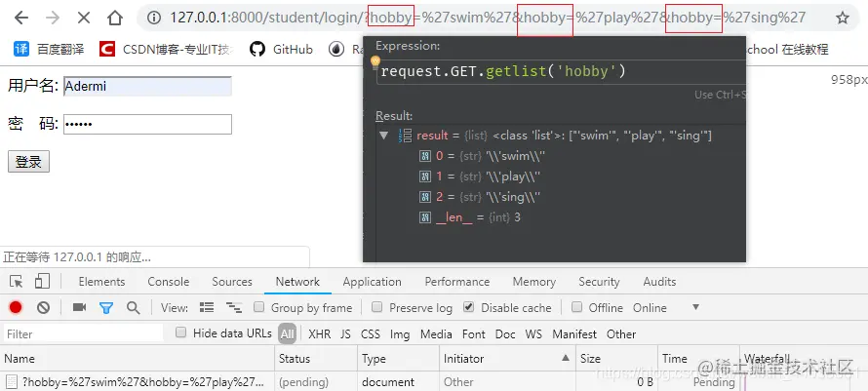Enable the Offline checkbox
This screenshot has width=868, height=391.
[576, 307]
